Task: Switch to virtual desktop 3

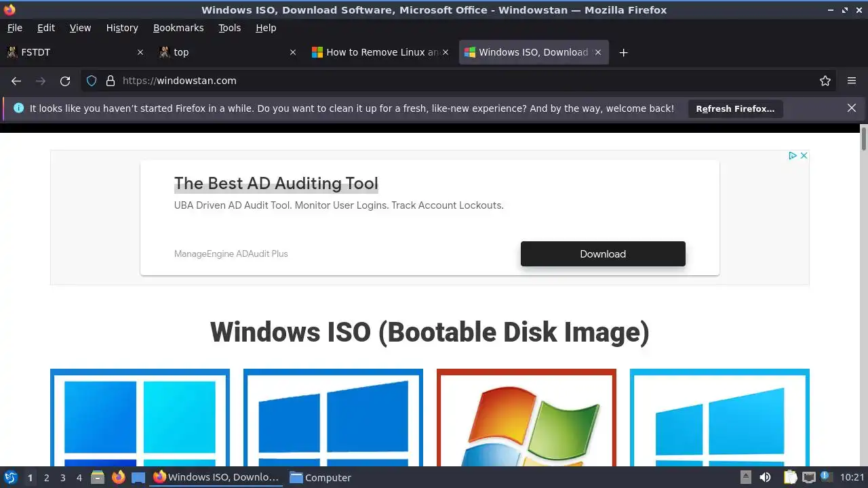Action: point(62,478)
